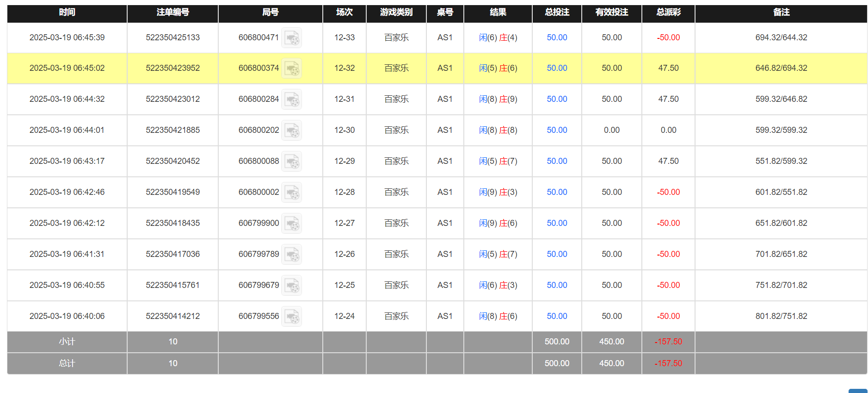The height and width of the screenshot is (393, 868).
Task: Open blue 50.00 bet amount in session 12-24
Action: (x=557, y=316)
